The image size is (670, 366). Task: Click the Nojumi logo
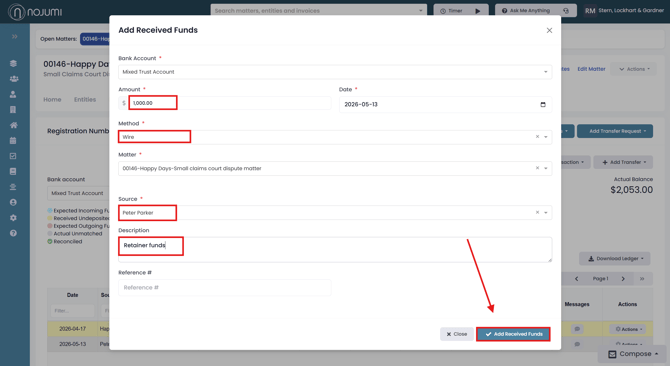pyautogui.click(x=35, y=12)
